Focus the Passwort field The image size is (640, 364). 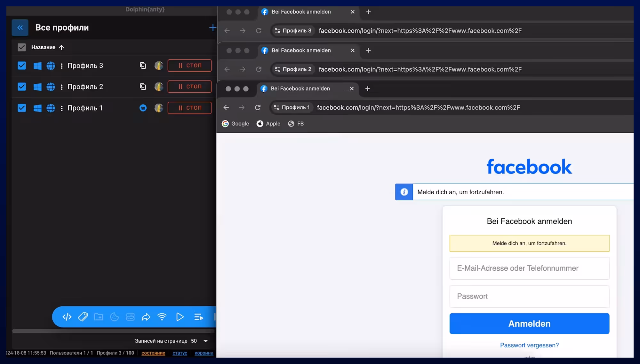[x=529, y=296]
